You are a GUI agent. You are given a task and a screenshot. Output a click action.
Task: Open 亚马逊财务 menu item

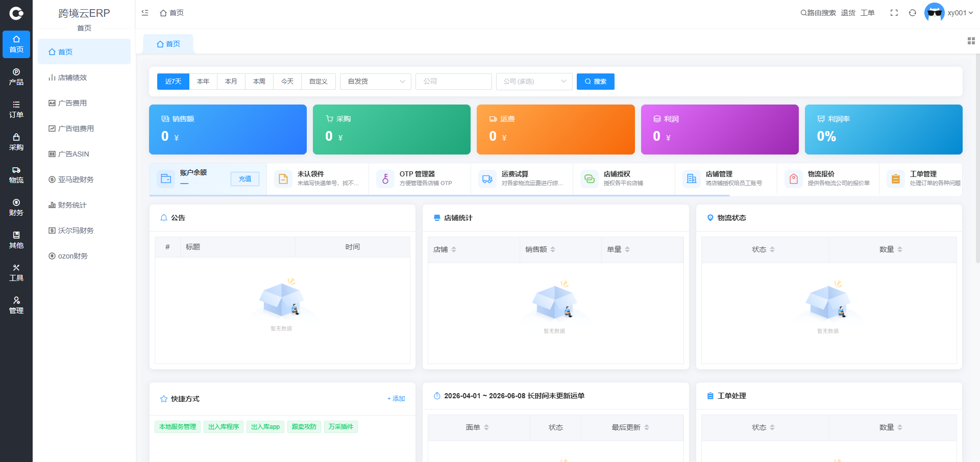pyautogui.click(x=84, y=179)
